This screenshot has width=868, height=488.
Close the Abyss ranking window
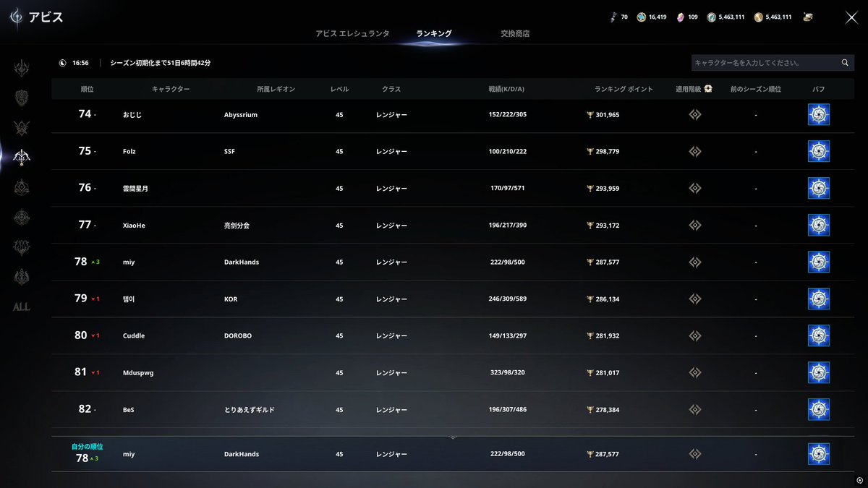click(851, 17)
